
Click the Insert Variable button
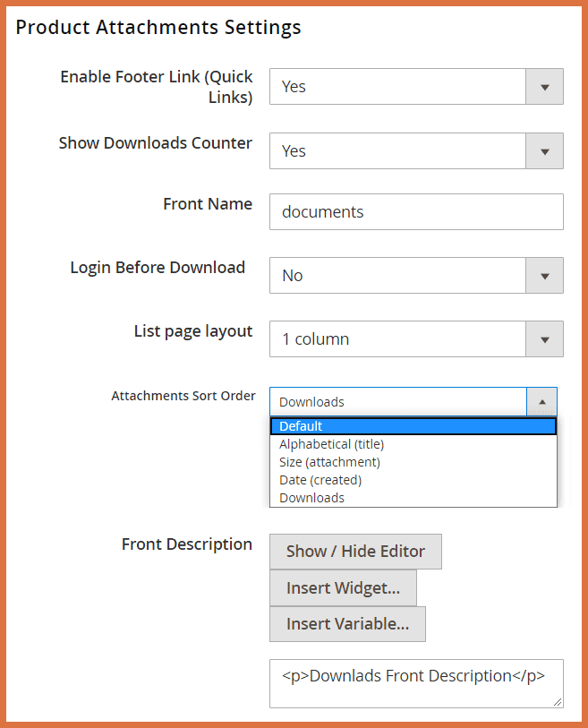click(347, 623)
